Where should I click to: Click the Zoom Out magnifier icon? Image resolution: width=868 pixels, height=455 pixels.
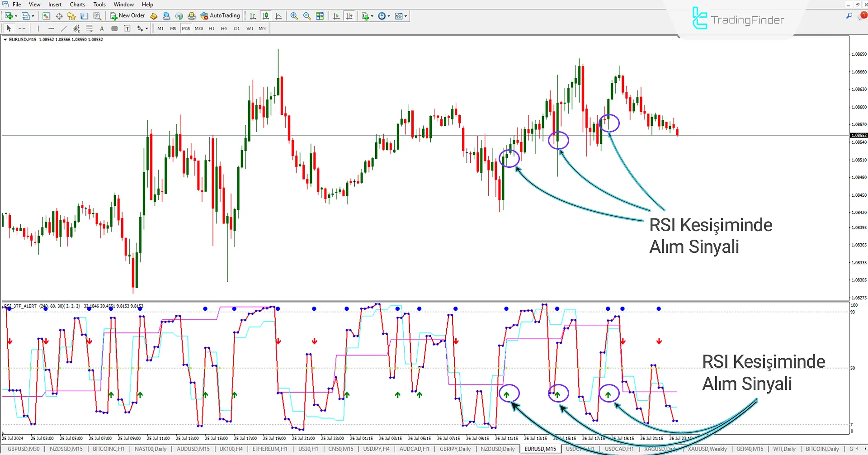click(307, 16)
